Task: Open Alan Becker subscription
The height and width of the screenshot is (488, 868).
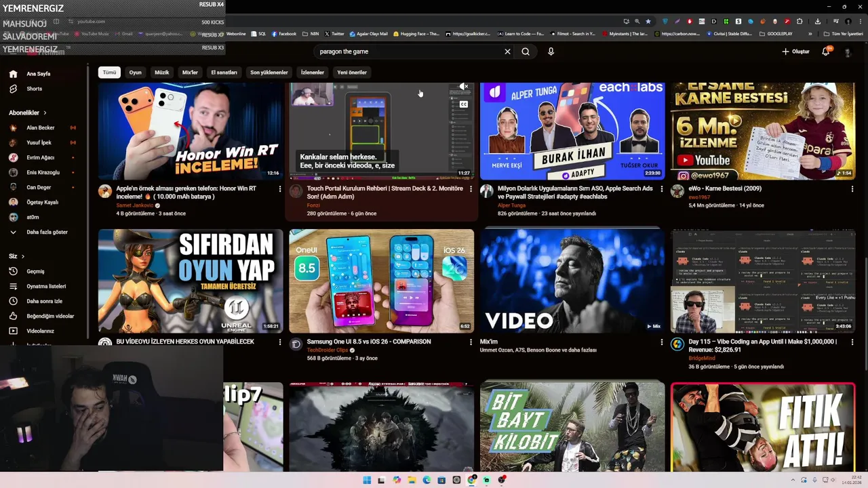Action: pos(45,127)
